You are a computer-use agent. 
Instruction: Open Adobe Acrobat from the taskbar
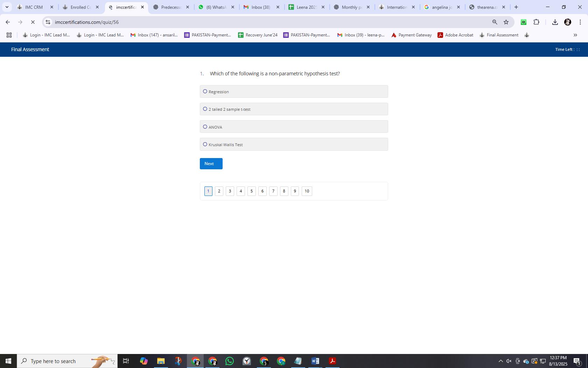pos(332,361)
